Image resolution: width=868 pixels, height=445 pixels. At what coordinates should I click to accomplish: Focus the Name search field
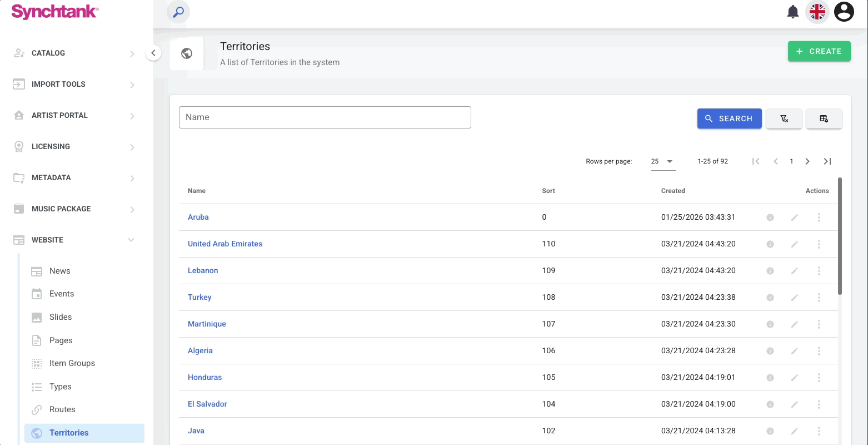pyautogui.click(x=325, y=117)
